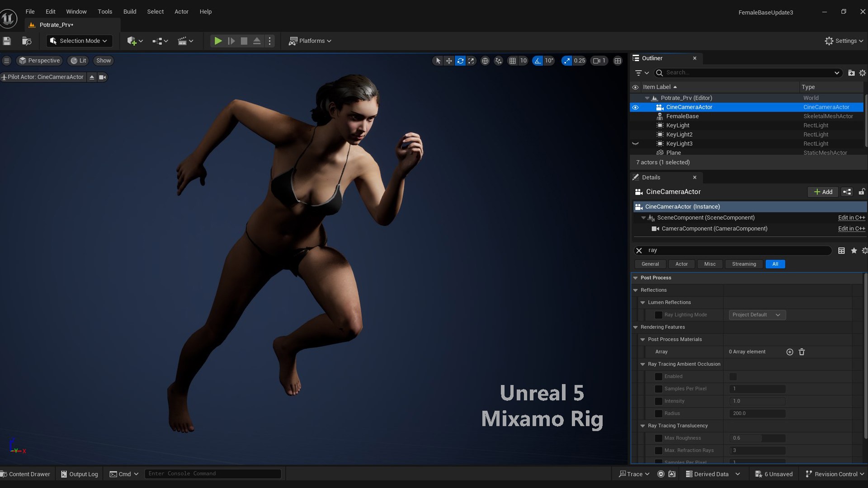
Task: Open Blueprint/Add Script icon in Details
Action: tap(847, 192)
